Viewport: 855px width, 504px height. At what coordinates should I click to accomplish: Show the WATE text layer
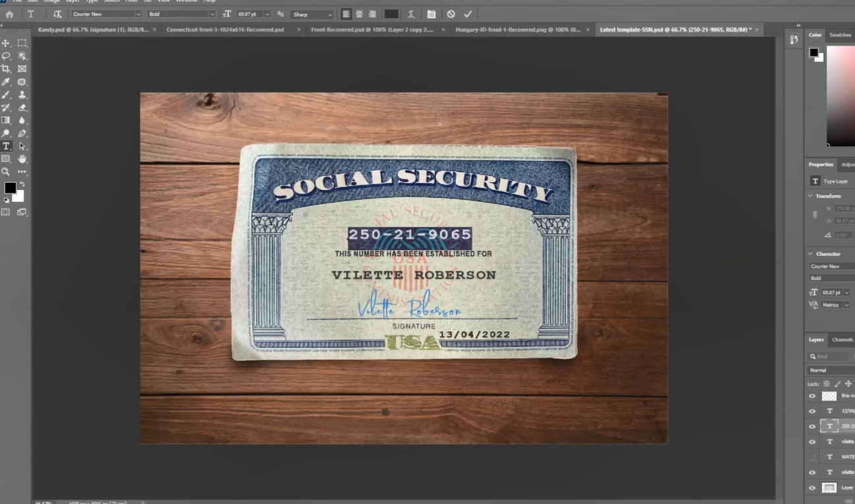[812, 457]
